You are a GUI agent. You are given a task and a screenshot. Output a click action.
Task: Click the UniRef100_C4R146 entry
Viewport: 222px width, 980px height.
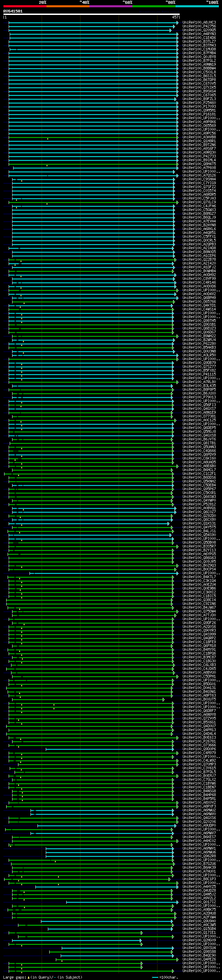point(199,283)
